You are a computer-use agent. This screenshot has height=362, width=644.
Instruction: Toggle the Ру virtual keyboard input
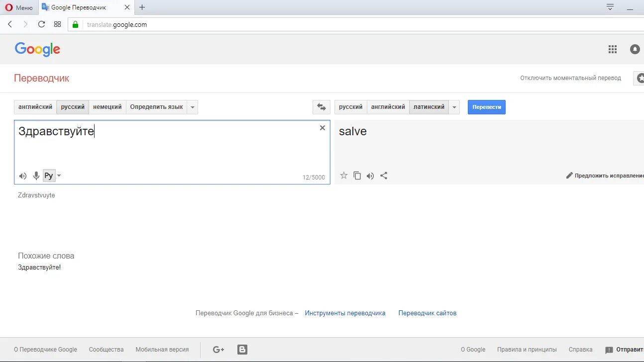[49, 176]
